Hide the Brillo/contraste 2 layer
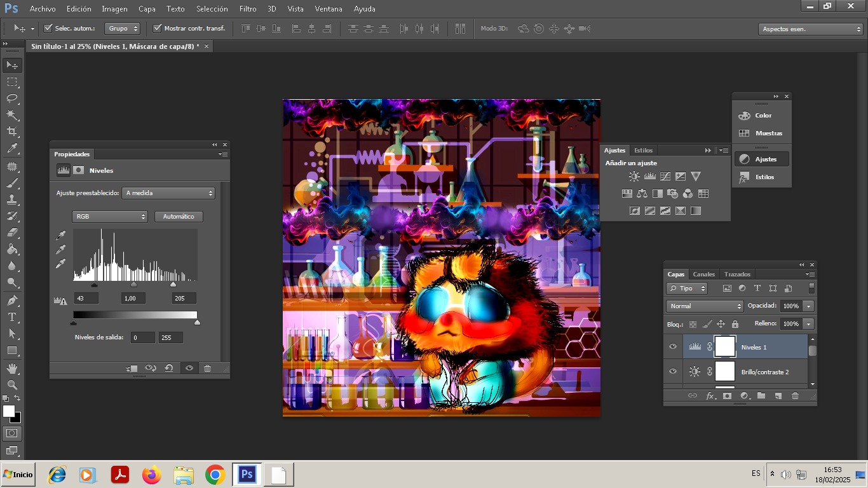Viewport: 868px width, 488px height. coord(673,372)
